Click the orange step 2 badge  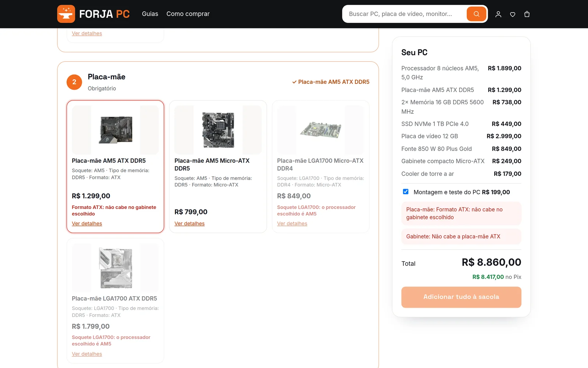(74, 82)
